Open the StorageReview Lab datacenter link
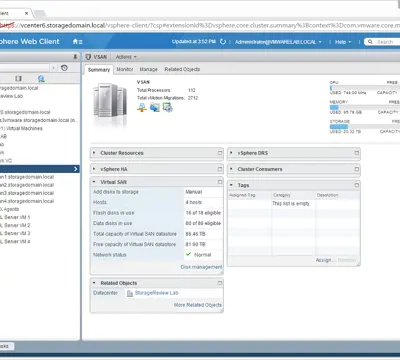The width and height of the screenshot is (400, 360). pos(157,293)
